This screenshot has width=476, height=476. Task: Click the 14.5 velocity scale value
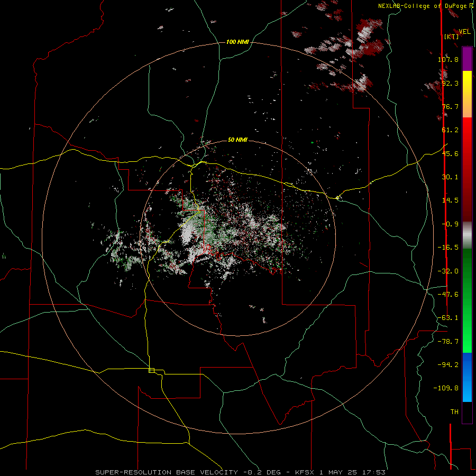450,200
